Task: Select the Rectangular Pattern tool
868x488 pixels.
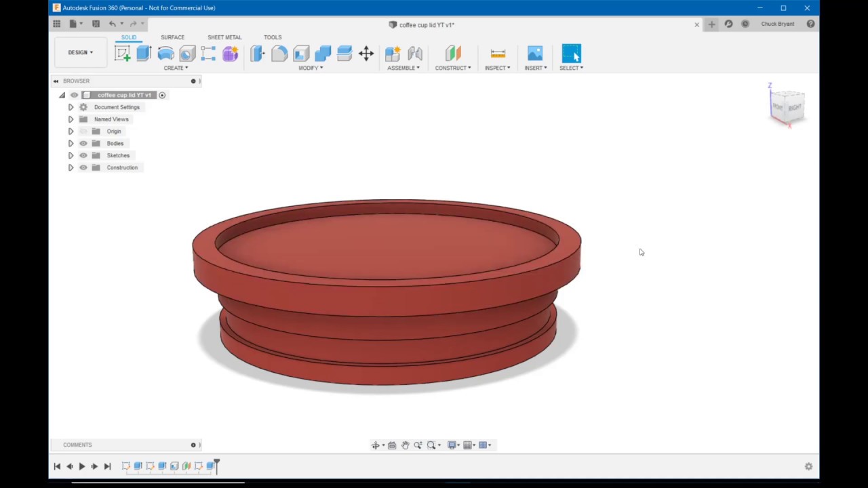Action: tap(208, 54)
